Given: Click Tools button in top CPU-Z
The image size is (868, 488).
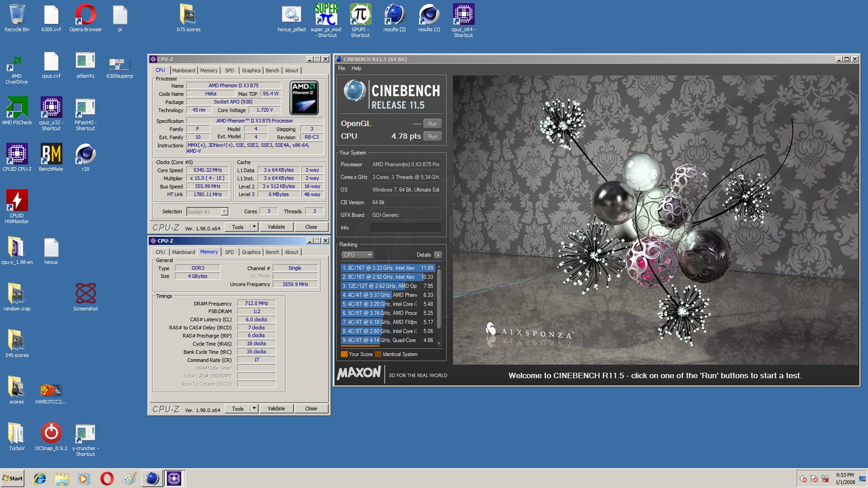Looking at the screenshot, I should (x=238, y=227).
